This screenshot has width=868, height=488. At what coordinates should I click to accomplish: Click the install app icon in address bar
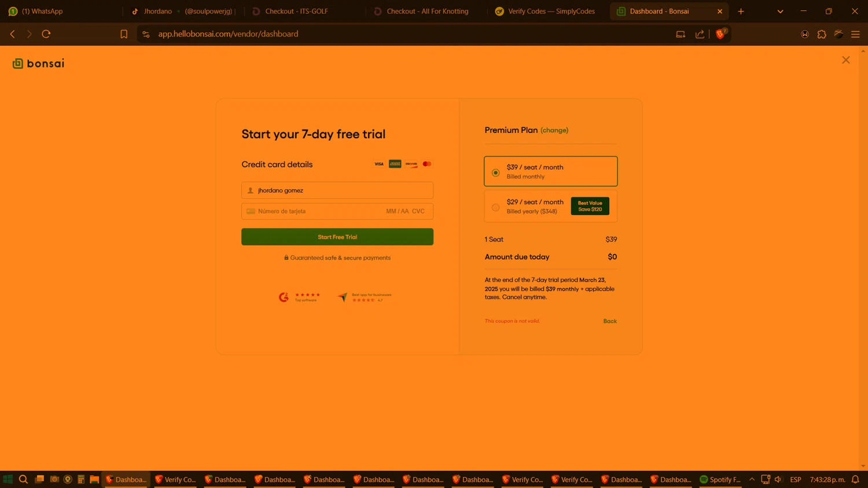click(x=681, y=34)
